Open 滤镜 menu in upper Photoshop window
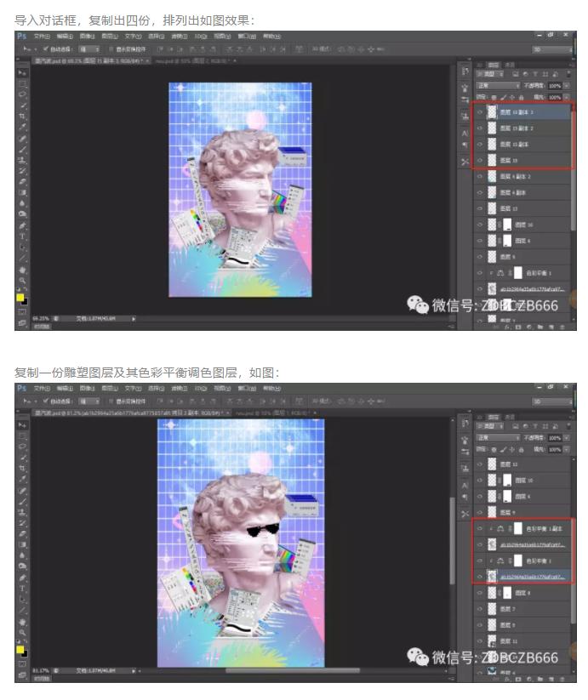588x700 pixels. click(180, 37)
